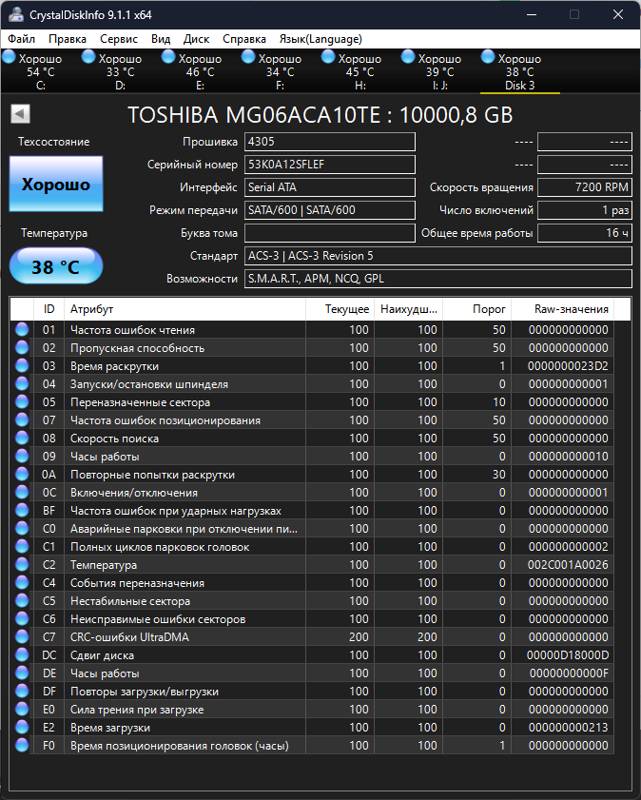Viewport: 641px width, 800px height.
Task: Open the Диск menu
Action: (197, 39)
